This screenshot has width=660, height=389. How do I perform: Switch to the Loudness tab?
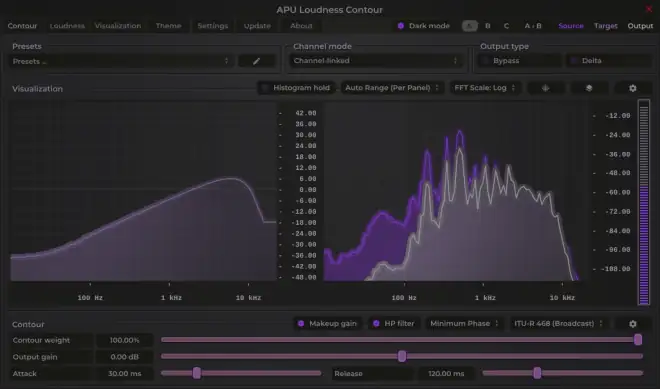click(x=67, y=26)
